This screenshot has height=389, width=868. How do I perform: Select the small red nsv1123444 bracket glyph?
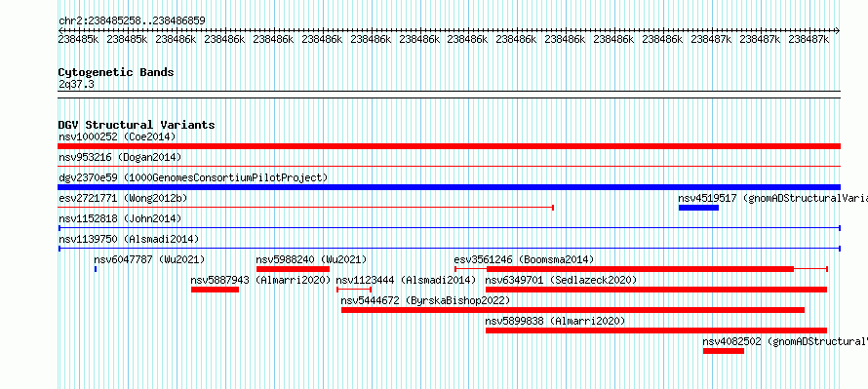click(354, 290)
